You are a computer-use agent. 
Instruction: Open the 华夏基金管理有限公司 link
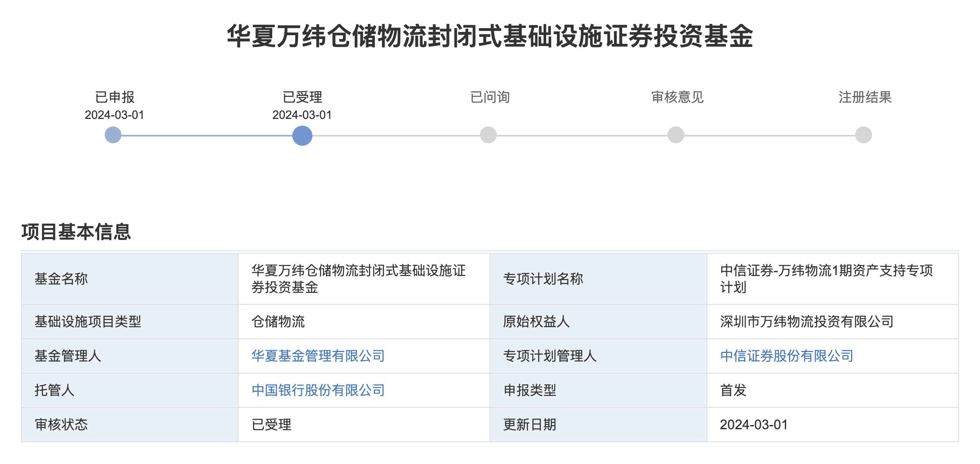tap(318, 356)
